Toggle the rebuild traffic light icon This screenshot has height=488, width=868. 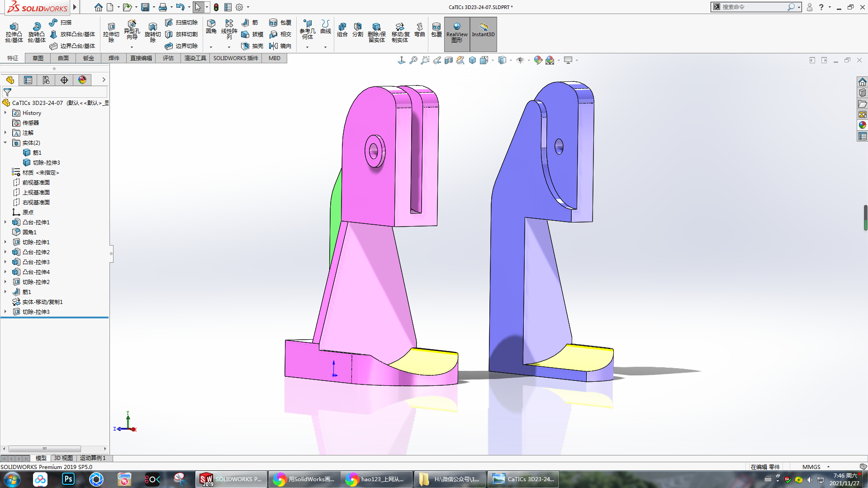(216, 7)
